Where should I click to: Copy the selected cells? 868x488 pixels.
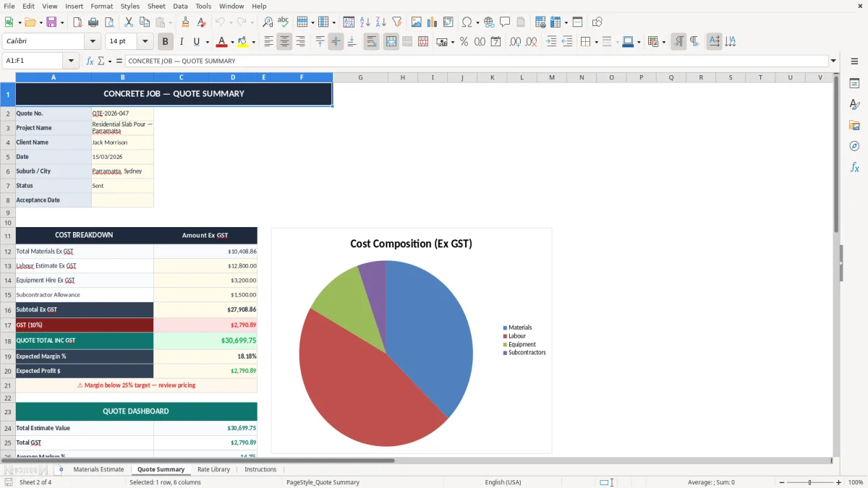pyautogui.click(x=144, y=22)
